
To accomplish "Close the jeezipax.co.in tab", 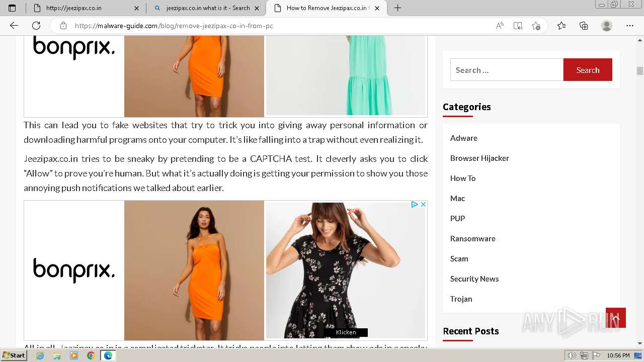I will point(136,8).
